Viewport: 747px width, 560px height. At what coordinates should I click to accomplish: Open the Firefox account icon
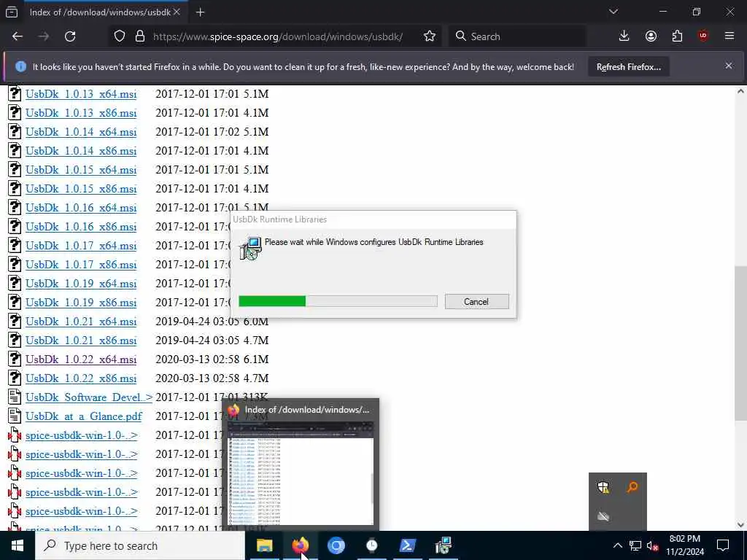tap(651, 36)
